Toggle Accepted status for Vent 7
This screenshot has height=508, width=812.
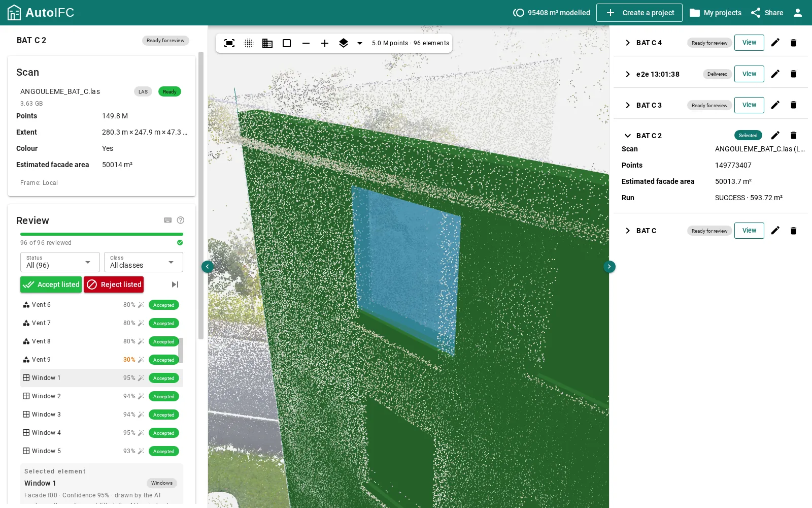click(163, 324)
